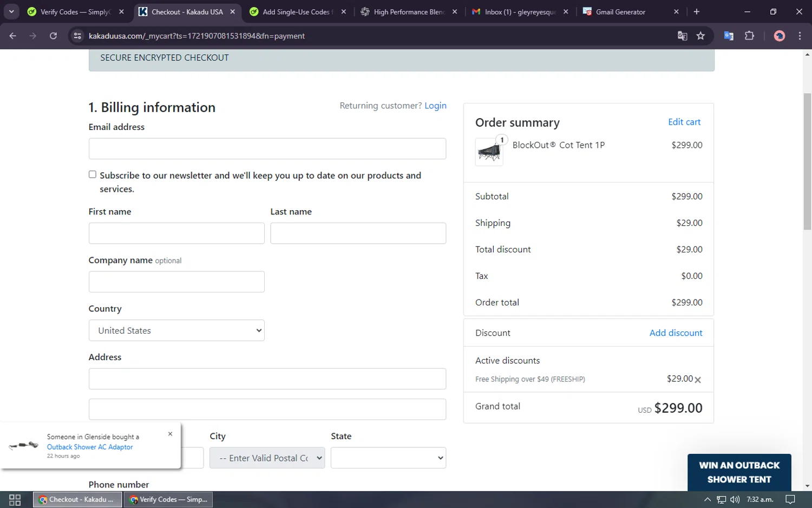The height and width of the screenshot is (508, 812).
Task: Click the Company name field
Action: (x=176, y=282)
